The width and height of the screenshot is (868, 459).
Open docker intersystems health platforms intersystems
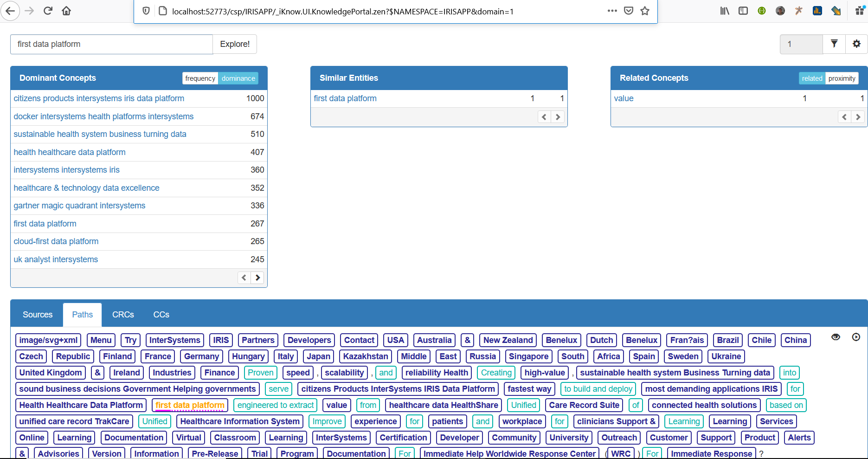pos(103,116)
